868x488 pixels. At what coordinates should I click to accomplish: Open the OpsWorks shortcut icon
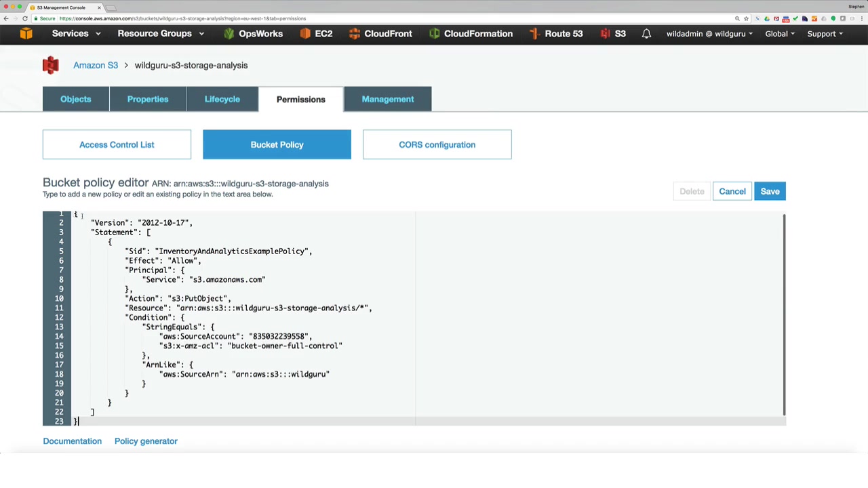pyautogui.click(x=229, y=34)
